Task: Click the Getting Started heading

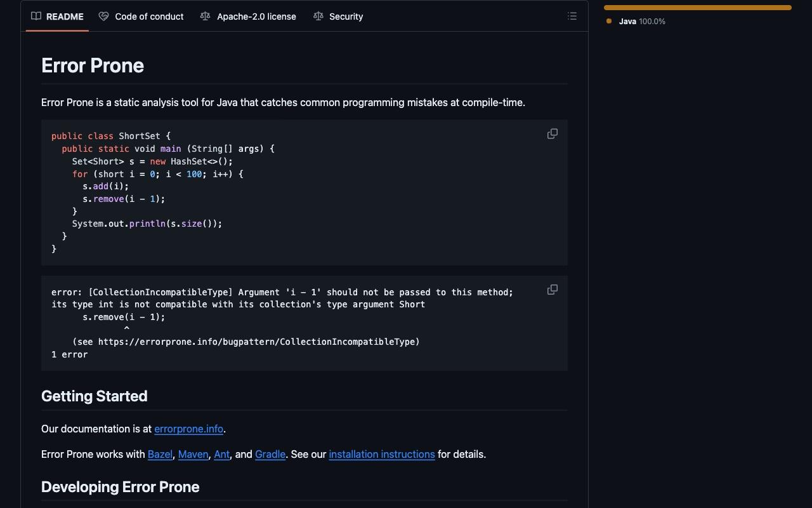Action: tap(95, 396)
